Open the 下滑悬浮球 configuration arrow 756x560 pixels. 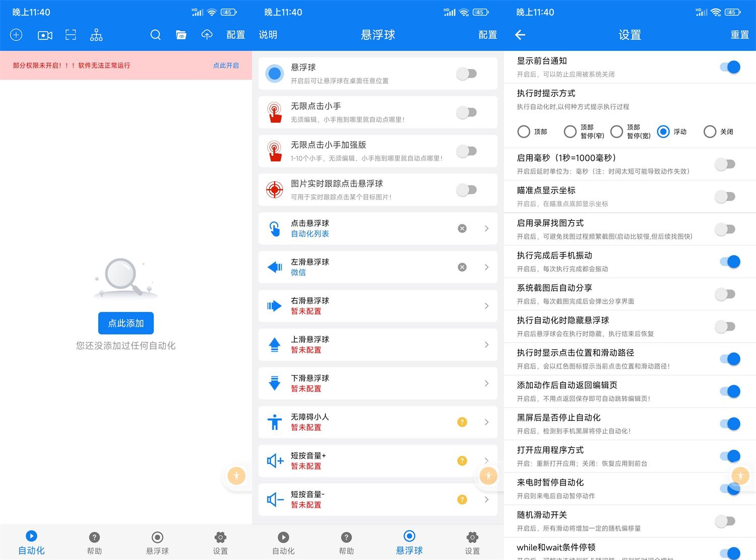[486, 383]
